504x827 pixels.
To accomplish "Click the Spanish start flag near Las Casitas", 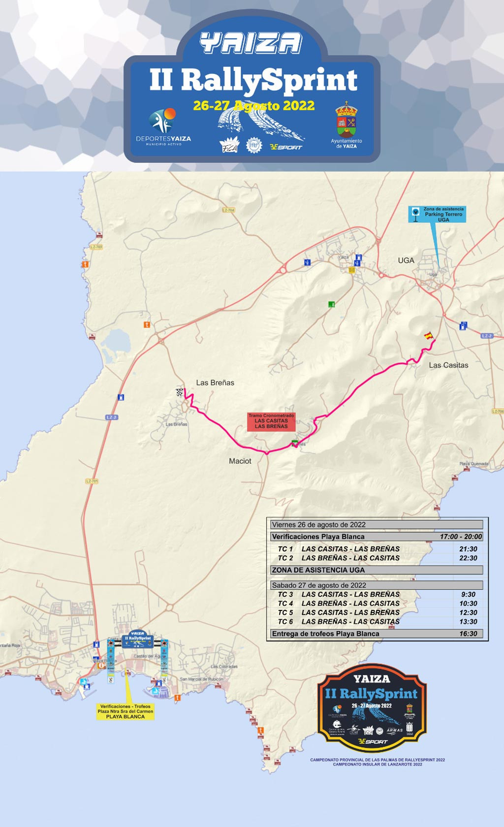I will pyautogui.click(x=429, y=336).
